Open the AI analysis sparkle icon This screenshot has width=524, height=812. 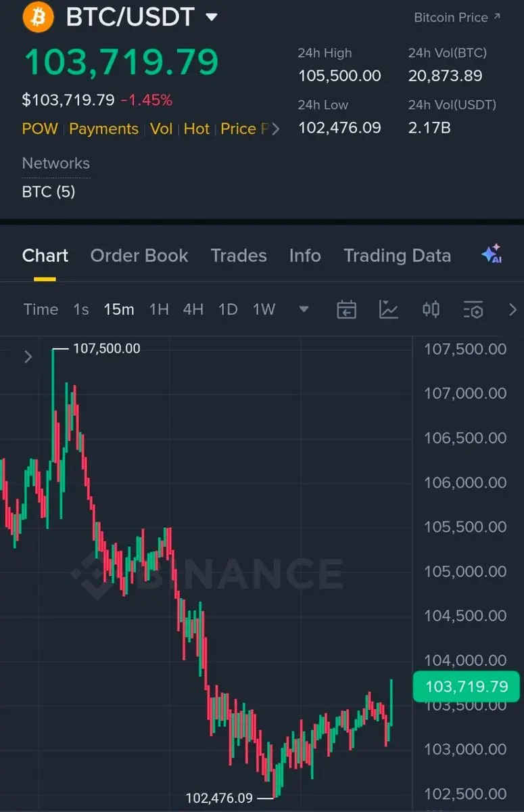(492, 254)
